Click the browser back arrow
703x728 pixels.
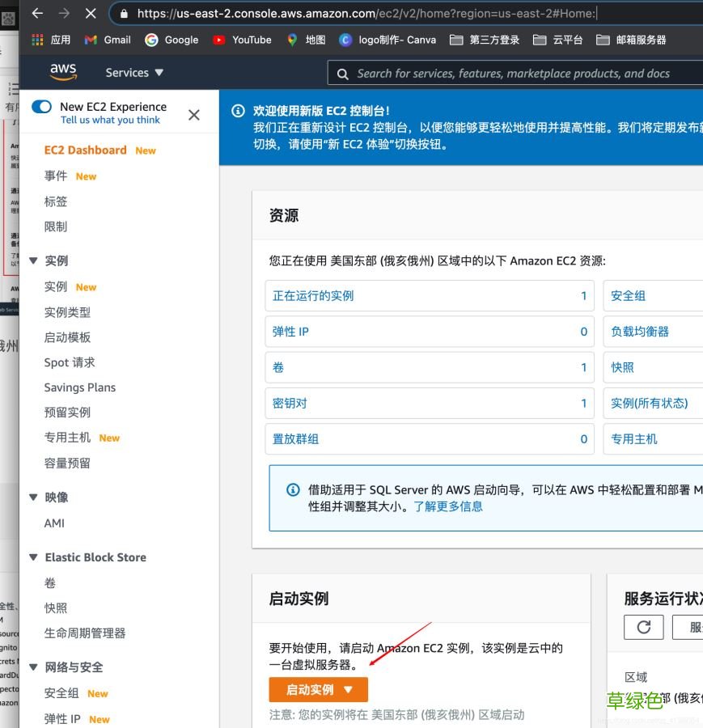40,13
